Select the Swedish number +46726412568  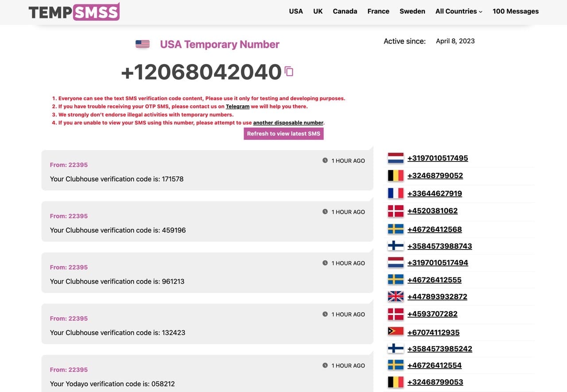(x=435, y=229)
